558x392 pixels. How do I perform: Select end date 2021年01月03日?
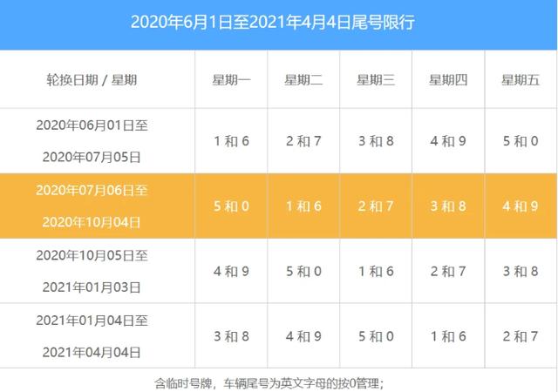(92, 287)
